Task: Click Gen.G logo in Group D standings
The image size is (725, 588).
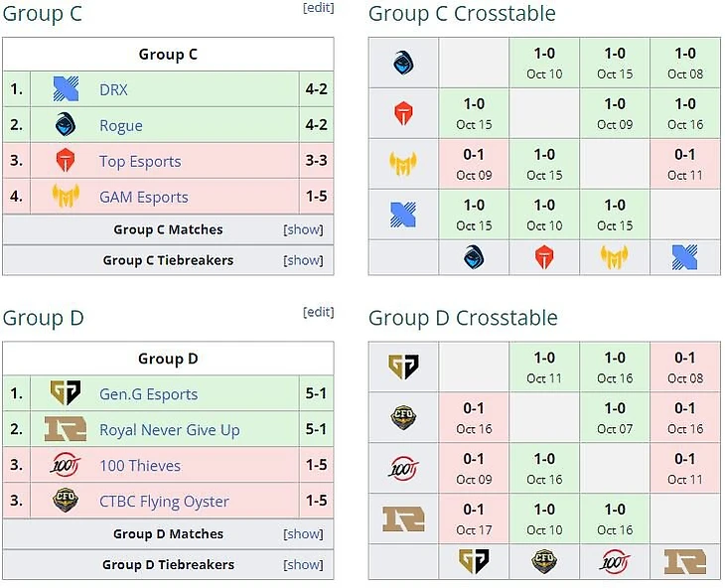Action: click(66, 394)
